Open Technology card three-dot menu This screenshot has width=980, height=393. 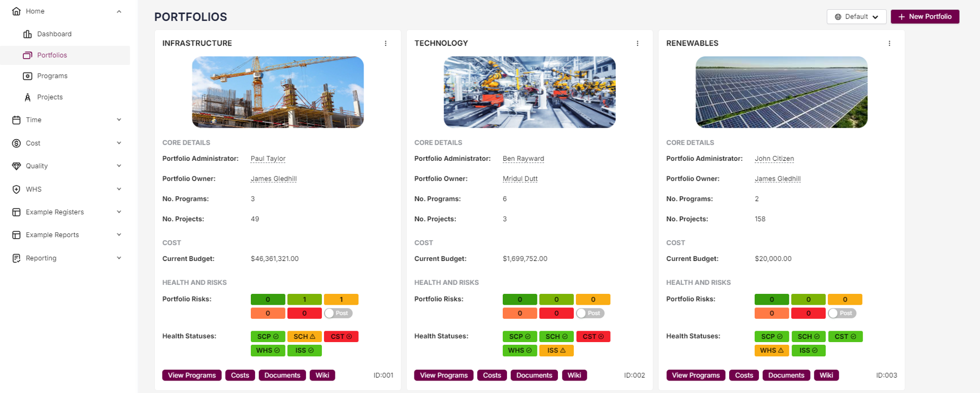pos(638,43)
